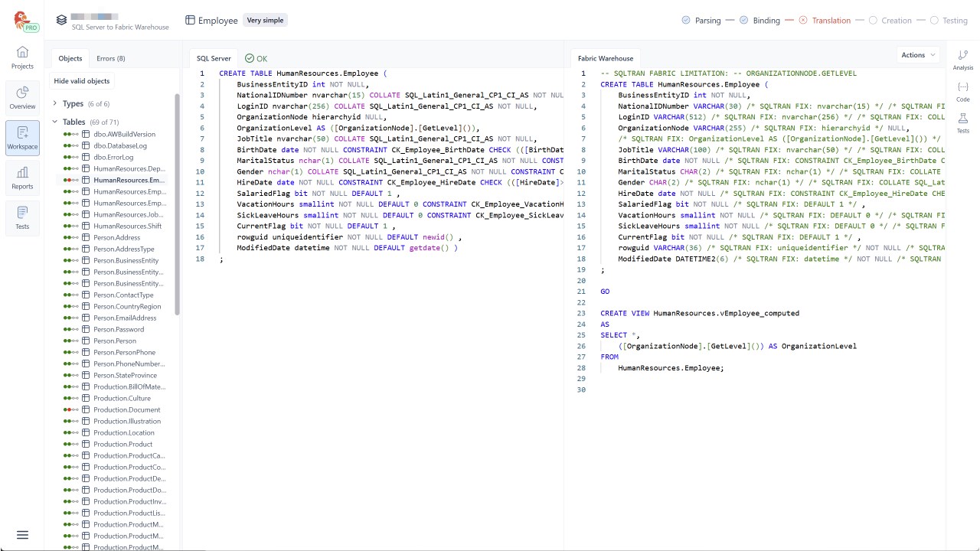Select the Fabric Warehouse tab
The image size is (980, 551).
coord(606,58)
